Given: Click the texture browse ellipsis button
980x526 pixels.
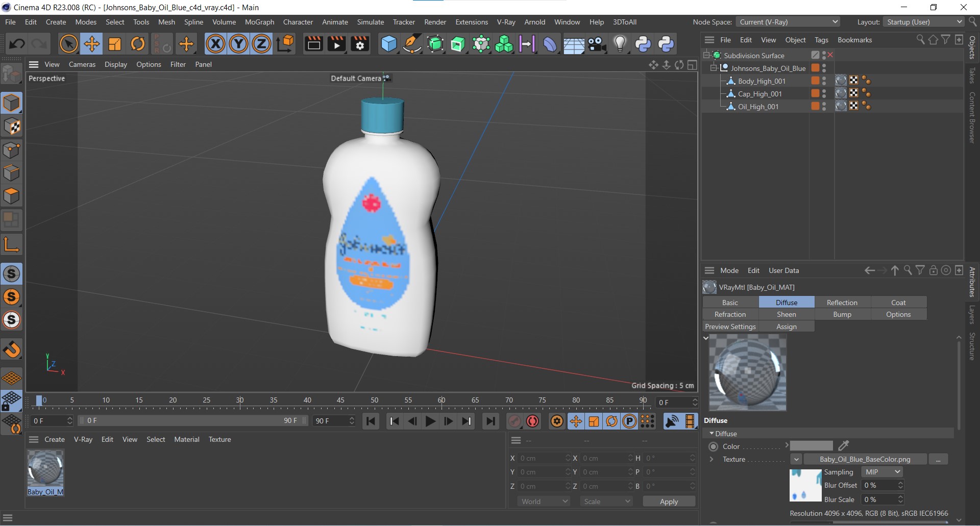Looking at the screenshot, I should tap(938, 459).
